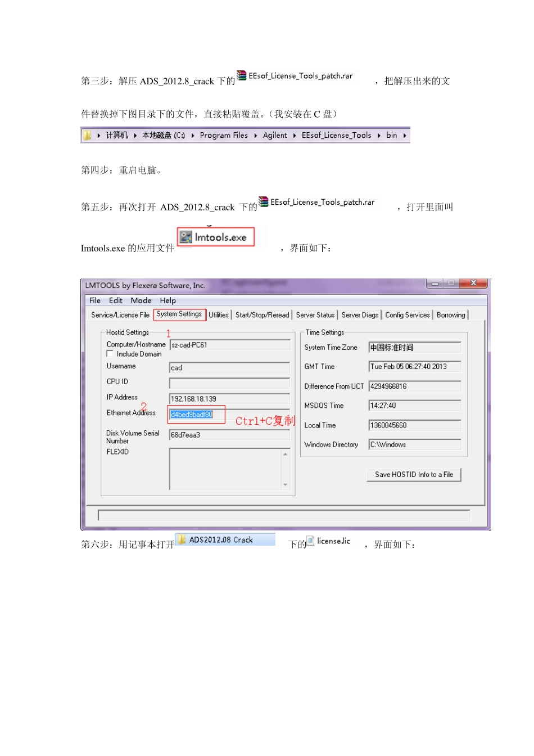Click EEsof_License_Tools in the address path

coord(336,135)
